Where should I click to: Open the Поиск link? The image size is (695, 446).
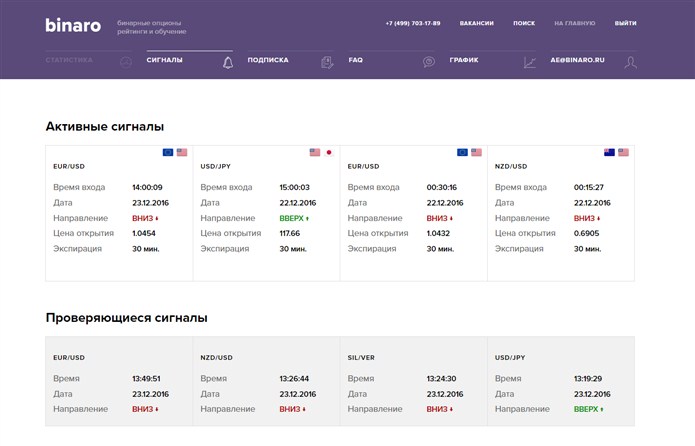[524, 23]
